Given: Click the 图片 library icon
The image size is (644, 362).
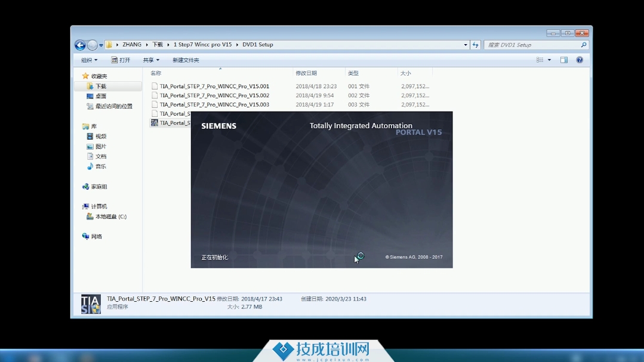Looking at the screenshot, I should 90,147.
